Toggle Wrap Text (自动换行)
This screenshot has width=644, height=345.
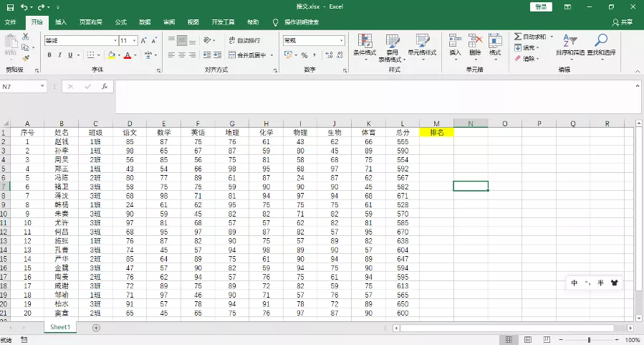click(x=243, y=41)
